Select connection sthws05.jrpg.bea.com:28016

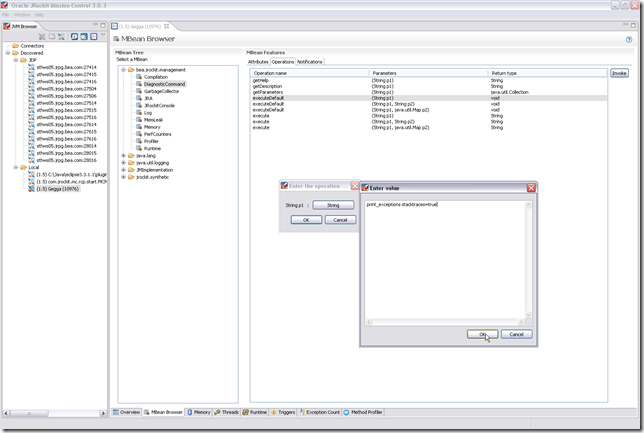click(x=66, y=160)
